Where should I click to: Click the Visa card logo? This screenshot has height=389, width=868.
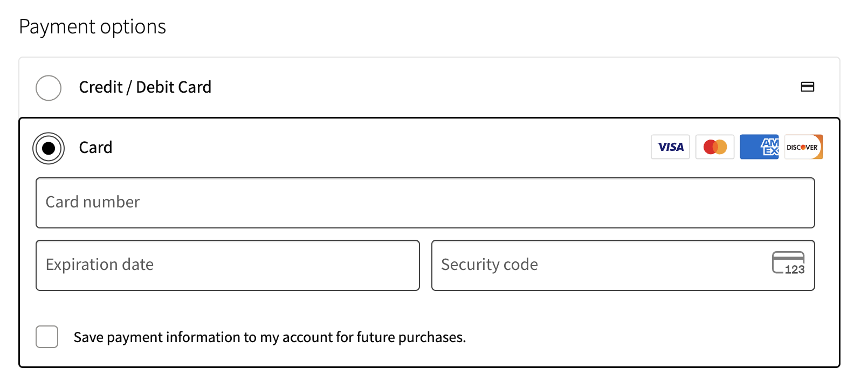(670, 147)
